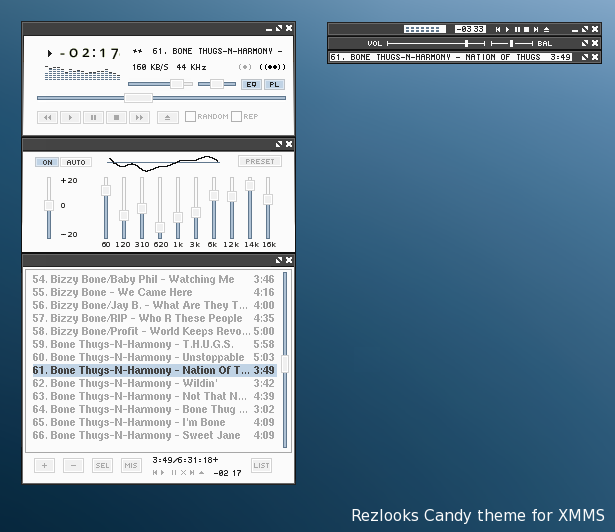The width and height of the screenshot is (615, 532).
Task: Click the eject button in main player
Action: point(167,117)
